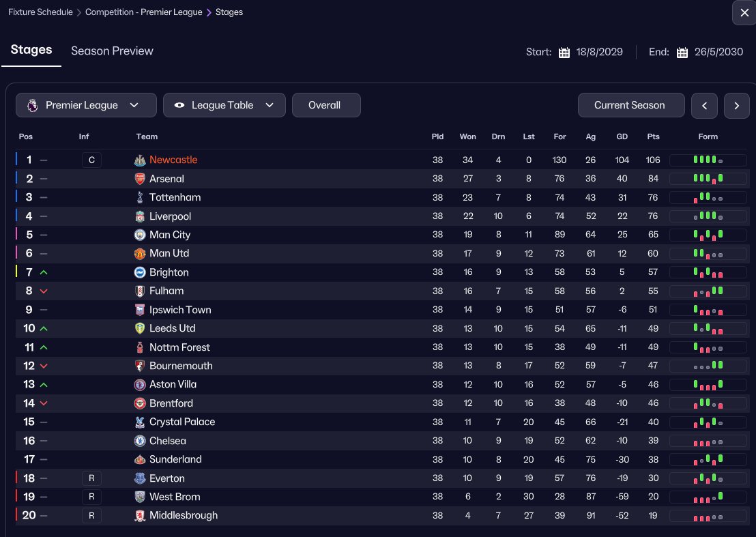Click Everton's relegation 'R' info badge

pyautogui.click(x=91, y=478)
